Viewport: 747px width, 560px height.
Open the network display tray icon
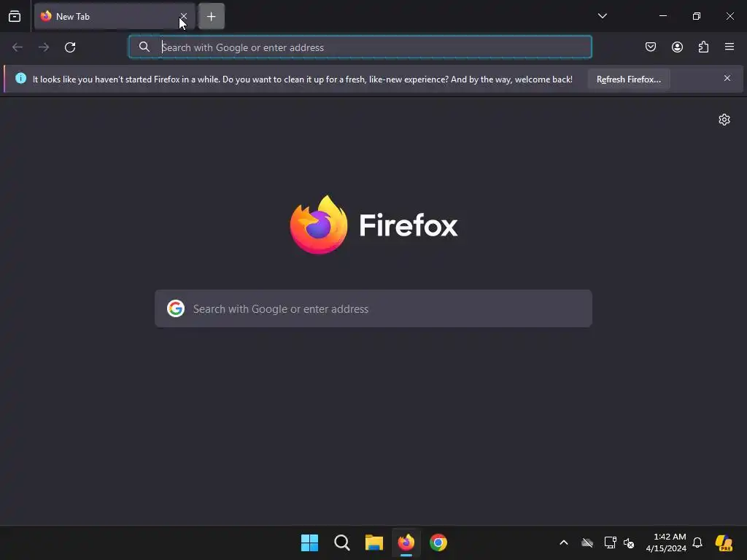tap(610, 542)
